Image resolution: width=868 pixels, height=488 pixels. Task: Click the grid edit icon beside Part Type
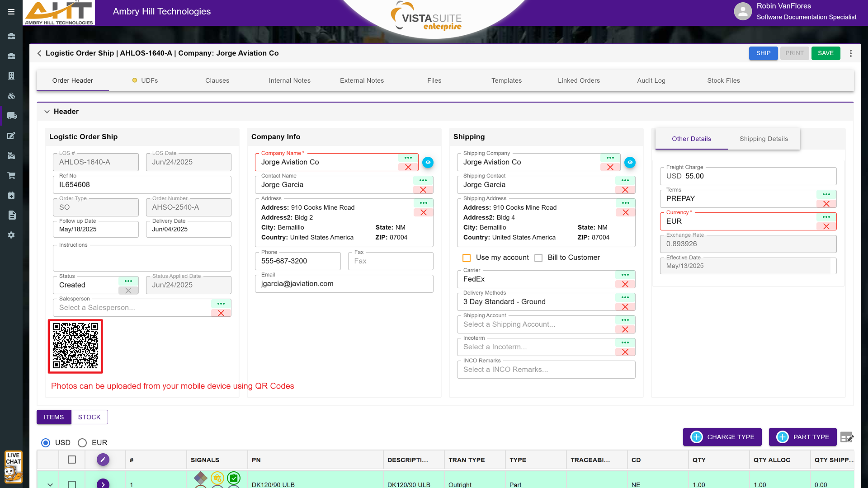click(846, 437)
